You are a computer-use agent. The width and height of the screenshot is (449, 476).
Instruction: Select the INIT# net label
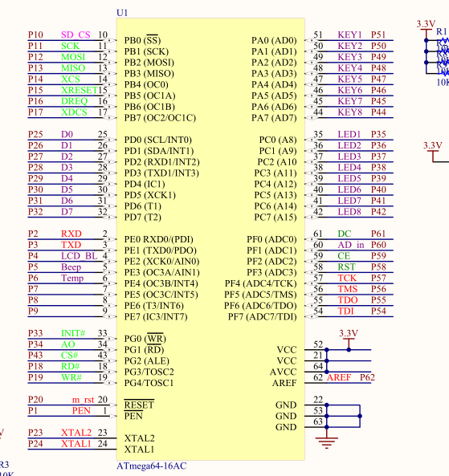(x=73, y=333)
